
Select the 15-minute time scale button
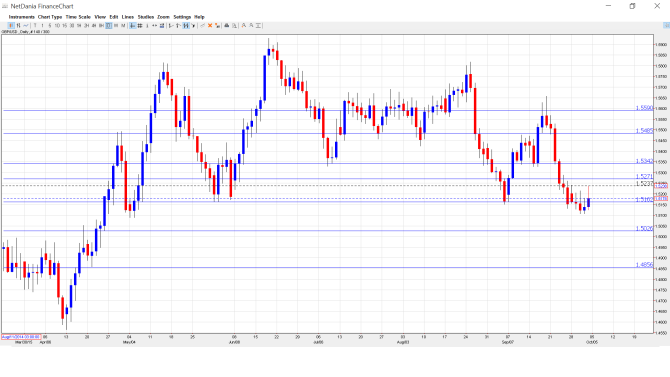click(x=65, y=26)
